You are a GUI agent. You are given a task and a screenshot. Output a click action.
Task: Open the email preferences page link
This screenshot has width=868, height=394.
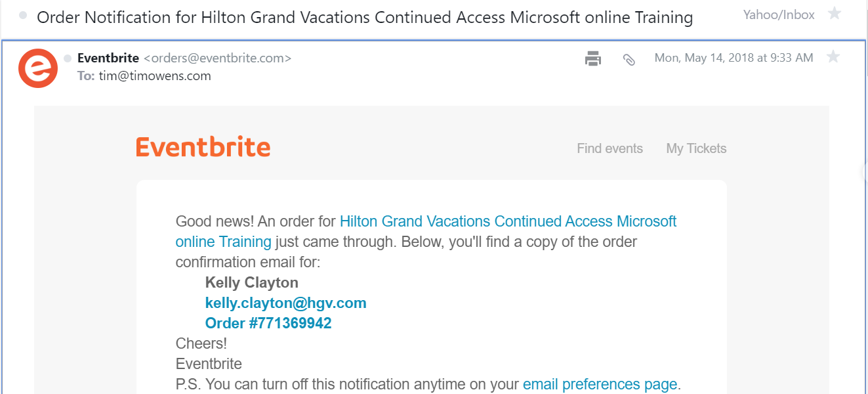(600, 384)
